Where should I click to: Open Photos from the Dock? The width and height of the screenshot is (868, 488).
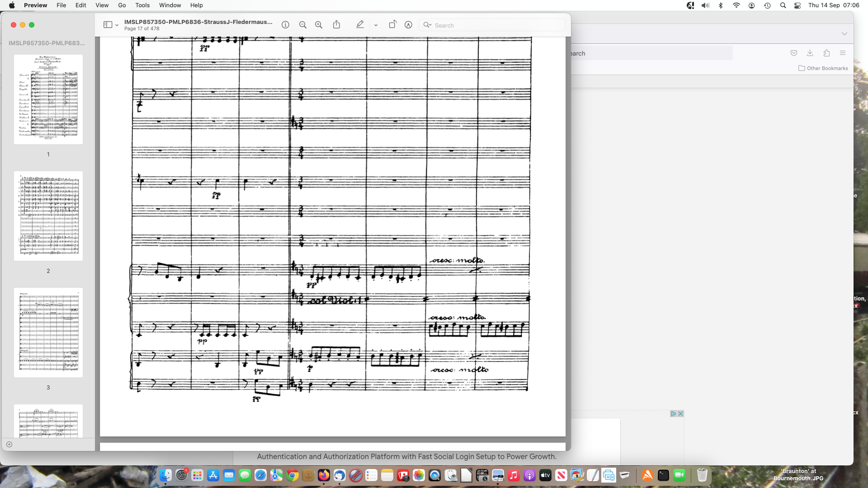[x=419, y=475]
